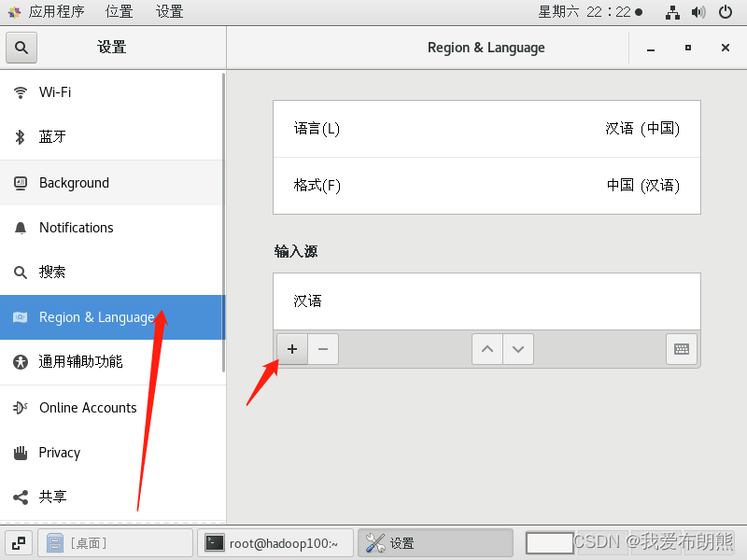Open the Online Accounts panel
747x560 pixels.
[87, 407]
